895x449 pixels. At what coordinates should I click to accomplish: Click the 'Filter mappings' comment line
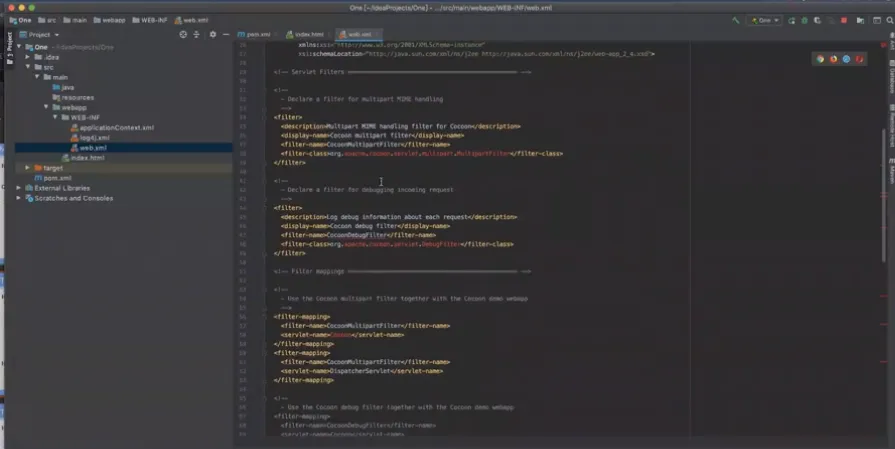pos(402,272)
